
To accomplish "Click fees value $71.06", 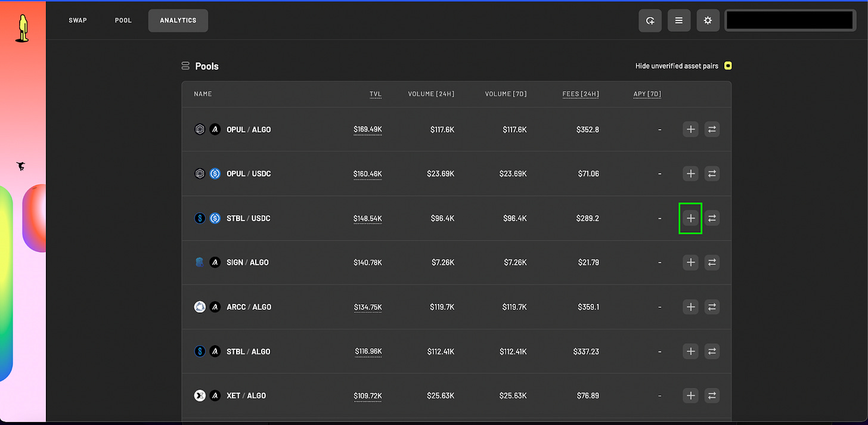I will (x=588, y=173).
